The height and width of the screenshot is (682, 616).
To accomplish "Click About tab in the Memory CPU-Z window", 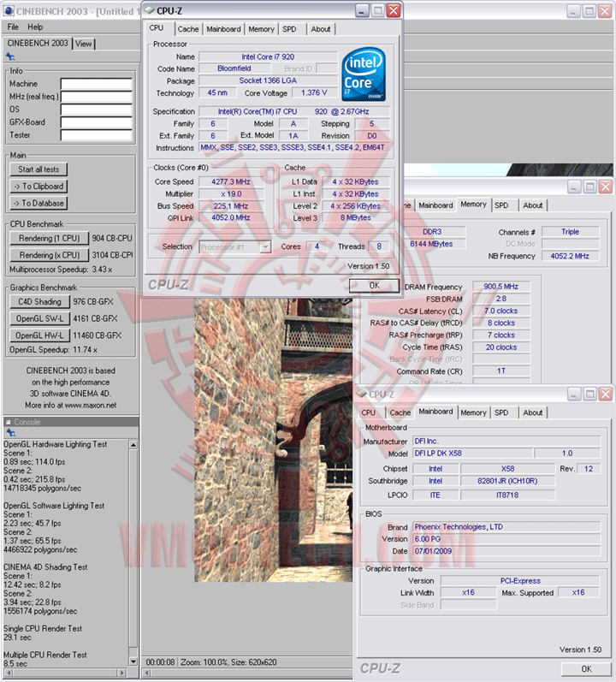I will point(533,205).
